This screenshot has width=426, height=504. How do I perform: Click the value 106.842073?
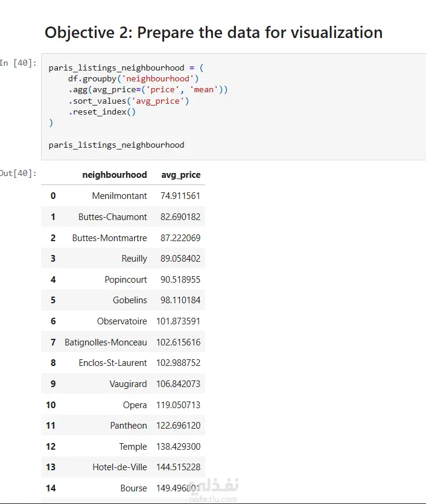point(178,384)
